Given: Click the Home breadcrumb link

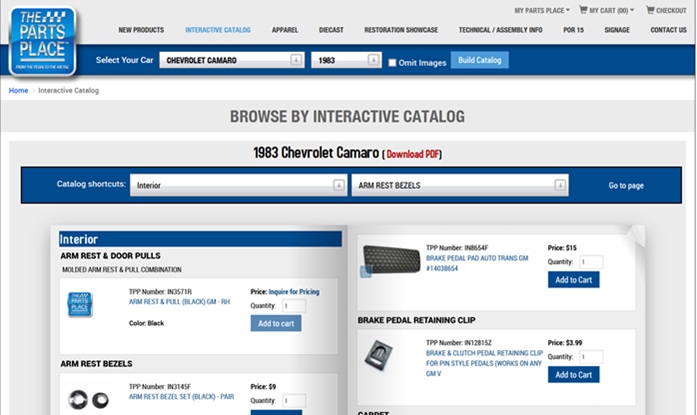Looking at the screenshot, I should pos(18,91).
